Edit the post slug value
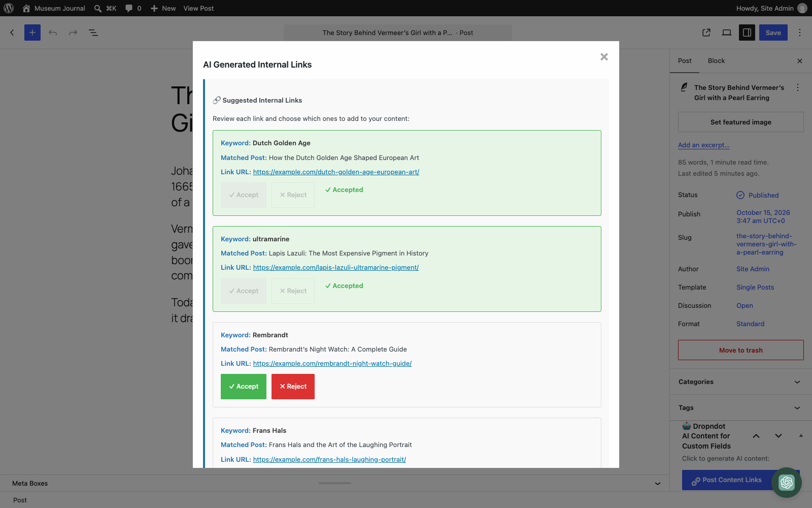Image resolution: width=812 pixels, height=508 pixels. click(766, 244)
